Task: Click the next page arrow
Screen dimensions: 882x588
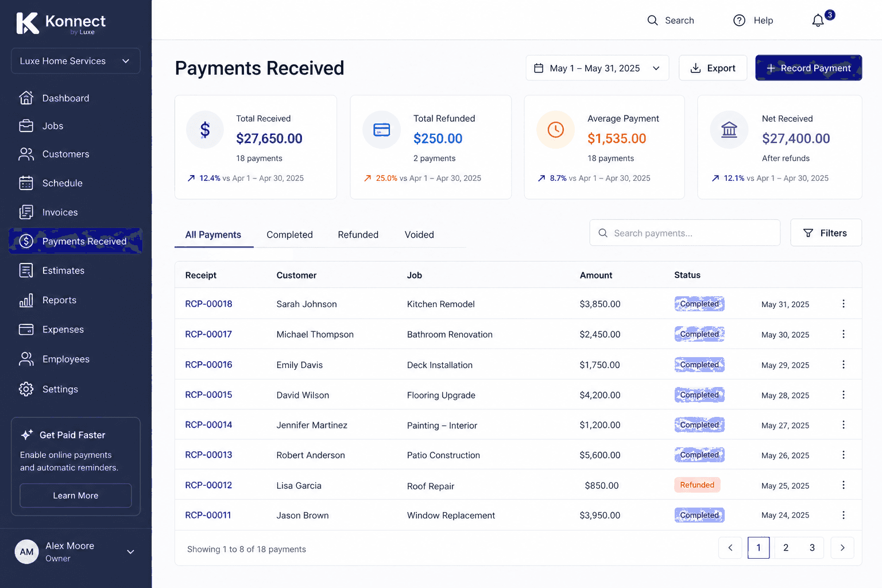Action: tap(842, 548)
